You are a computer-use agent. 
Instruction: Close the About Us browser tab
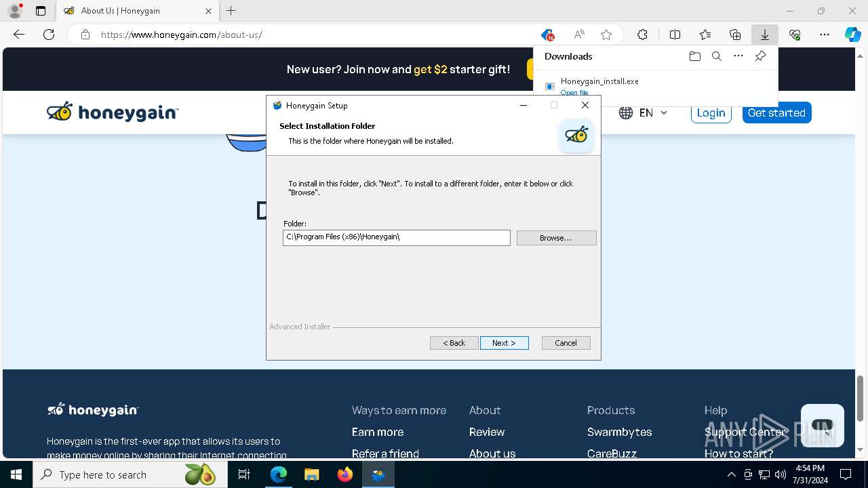click(x=208, y=11)
